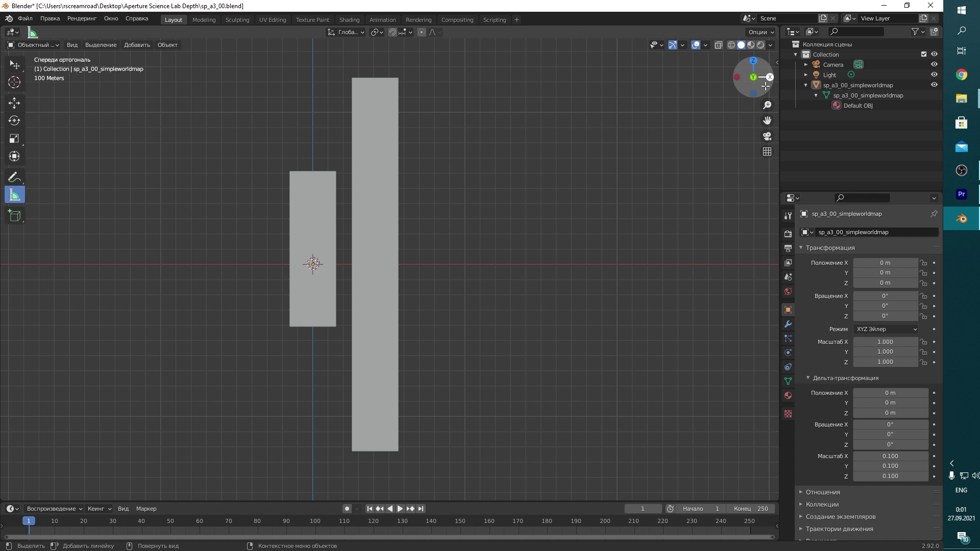Lock Scale Z in Transform panel
Image resolution: width=980 pixels, height=551 pixels.
click(924, 362)
